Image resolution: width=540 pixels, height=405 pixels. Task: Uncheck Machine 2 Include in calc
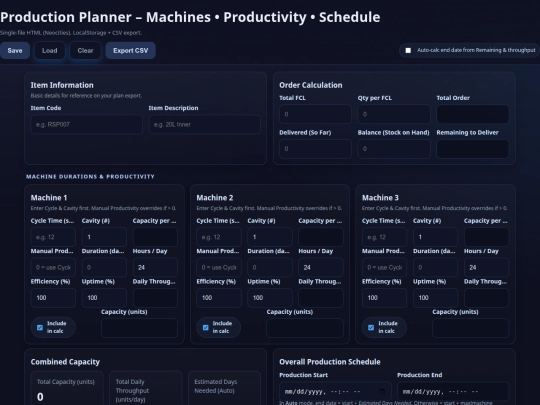point(206,328)
